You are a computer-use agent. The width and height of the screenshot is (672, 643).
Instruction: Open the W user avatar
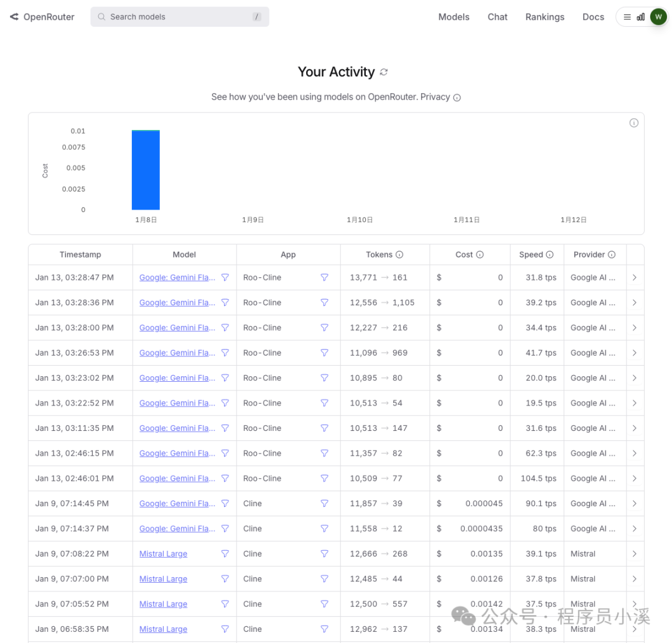[658, 17]
